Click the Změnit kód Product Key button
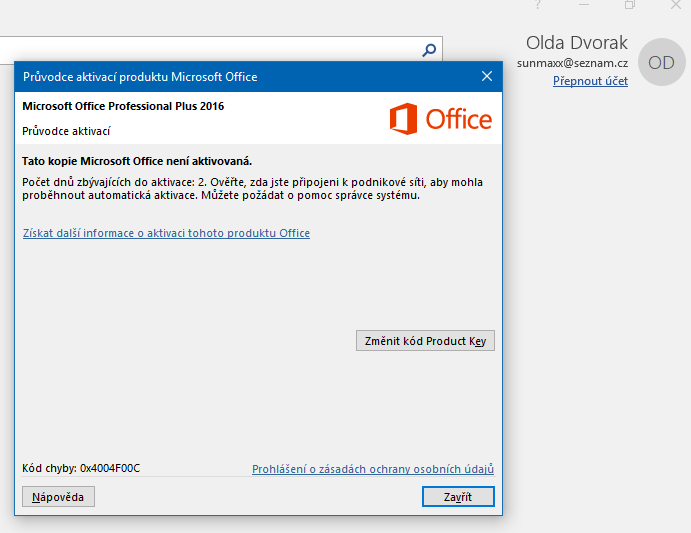Screen dimensions: 691x533 pyautogui.click(x=425, y=341)
